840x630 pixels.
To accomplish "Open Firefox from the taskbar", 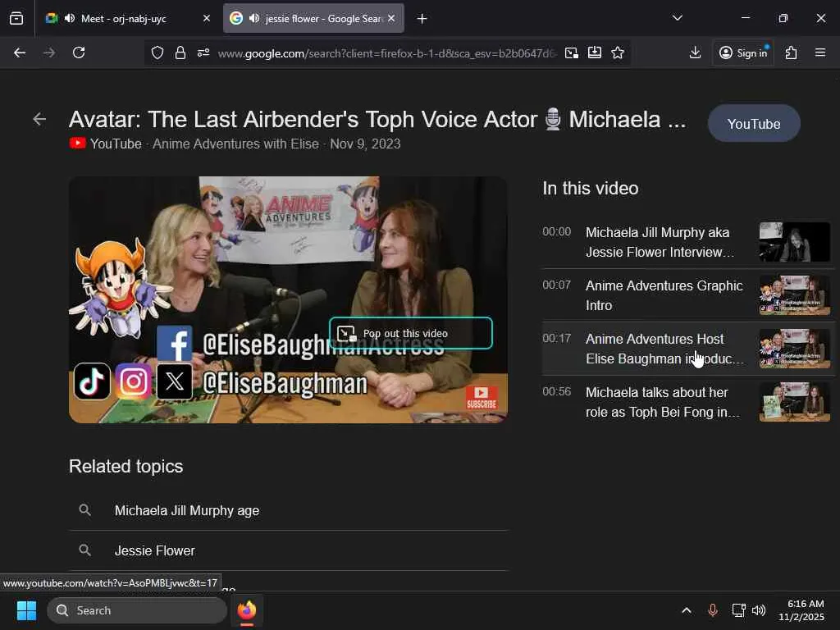I will click(x=246, y=610).
